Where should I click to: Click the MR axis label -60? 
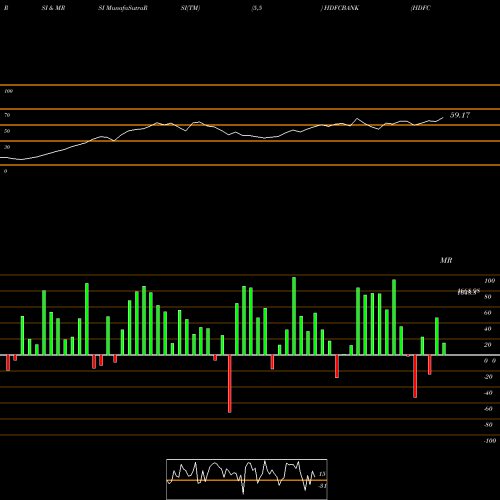tap(488, 409)
